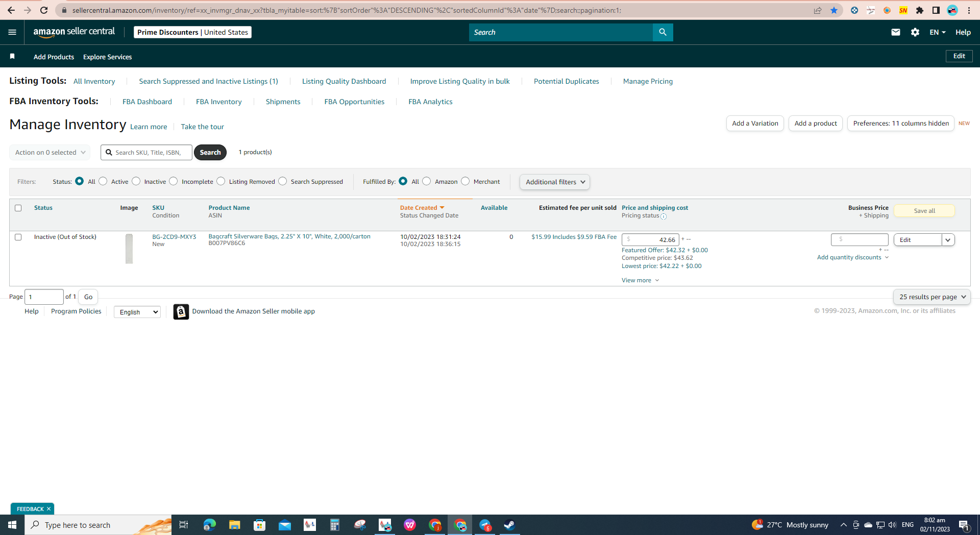980x535 pixels.
Task: Select Fulfilled By Amazon radio button
Action: click(427, 181)
